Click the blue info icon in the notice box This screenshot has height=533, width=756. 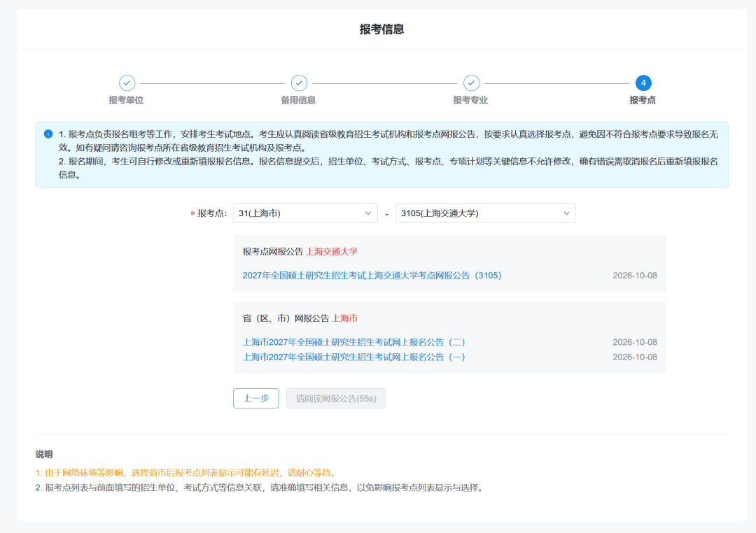48,134
